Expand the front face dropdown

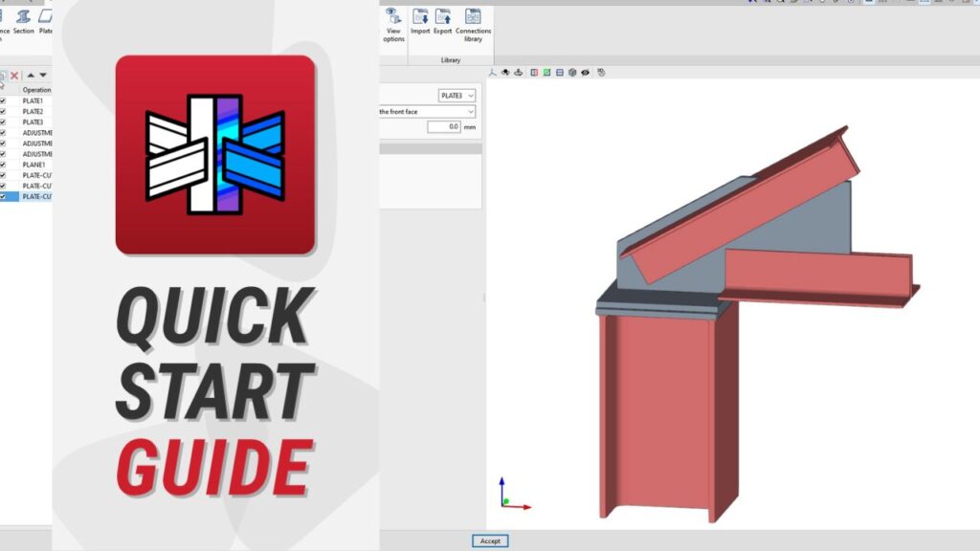click(428, 111)
